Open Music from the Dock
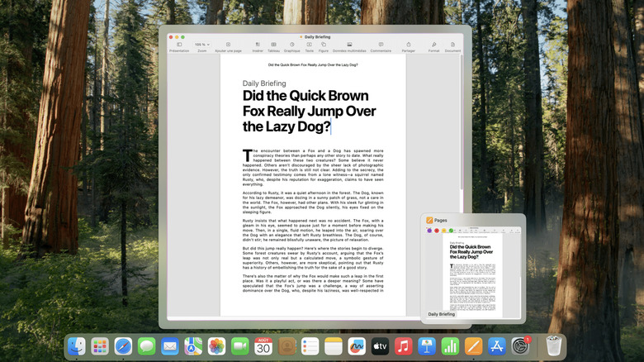This screenshot has width=644, height=362. (403, 346)
